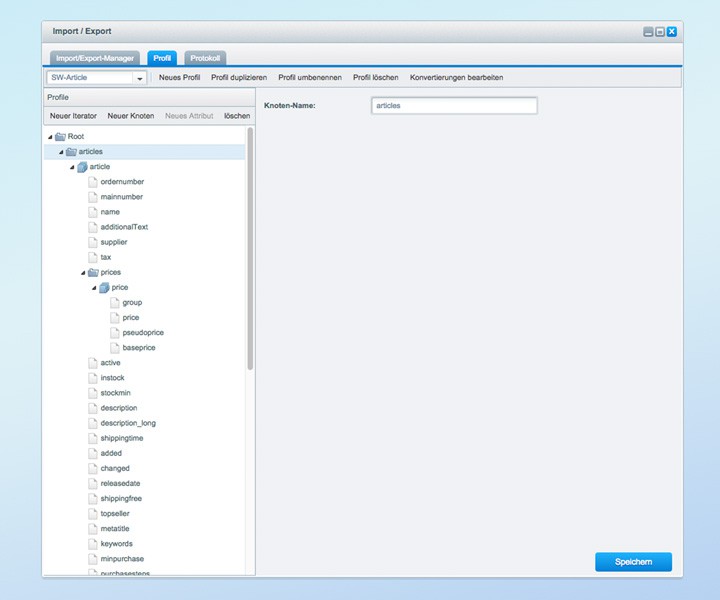
Task: Click Profil löschen in toolbar
Action: (376, 78)
